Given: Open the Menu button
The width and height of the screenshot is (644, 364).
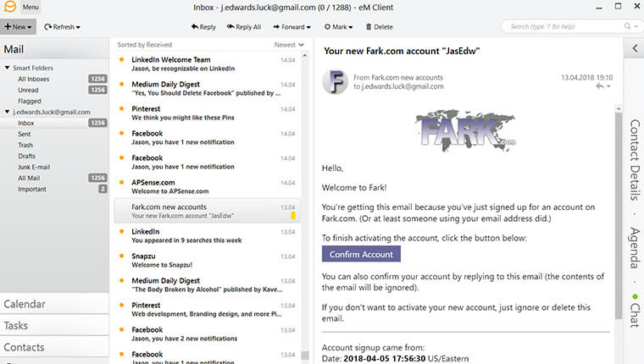Looking at the screenshot, I should 31,7.
